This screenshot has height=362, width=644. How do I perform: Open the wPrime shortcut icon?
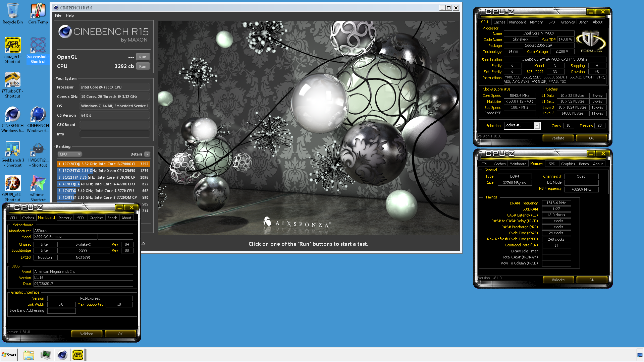point(38,188)
